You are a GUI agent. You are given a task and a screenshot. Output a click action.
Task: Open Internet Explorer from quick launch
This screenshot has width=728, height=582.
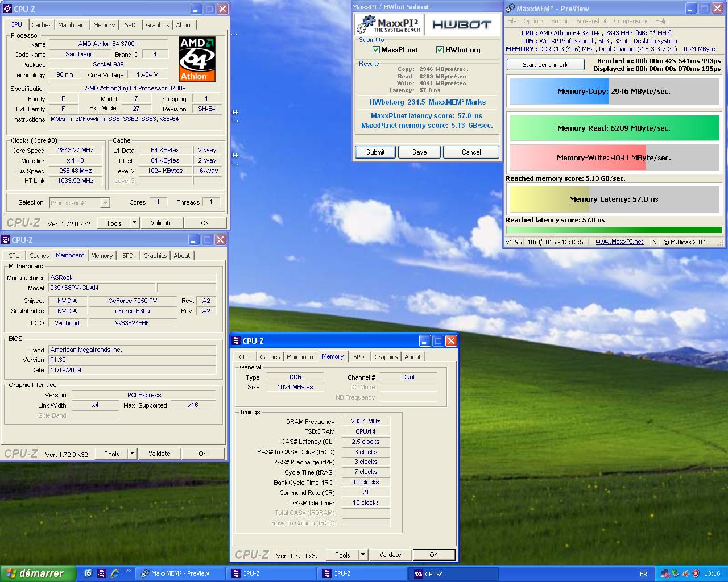115,573
